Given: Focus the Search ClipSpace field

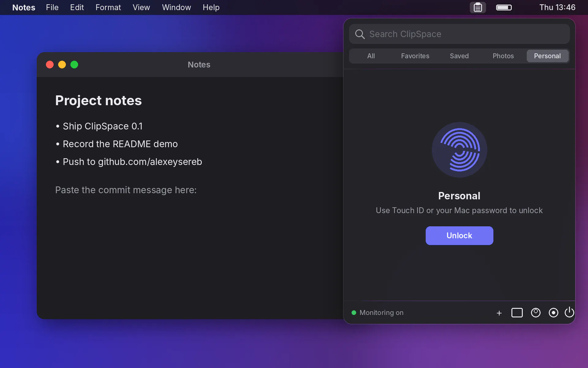Looking at the screenshot, I should [x=459, y=34].
